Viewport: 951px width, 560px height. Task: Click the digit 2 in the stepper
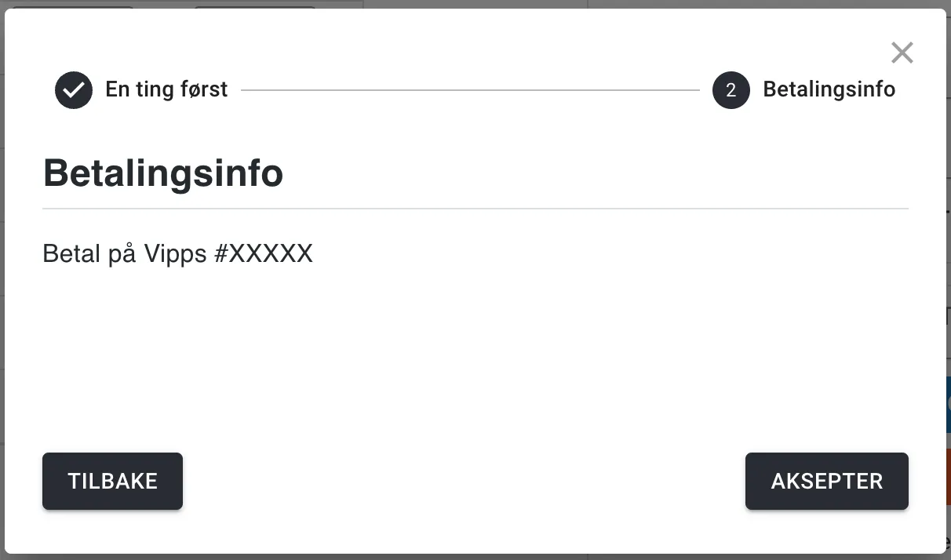731,90
